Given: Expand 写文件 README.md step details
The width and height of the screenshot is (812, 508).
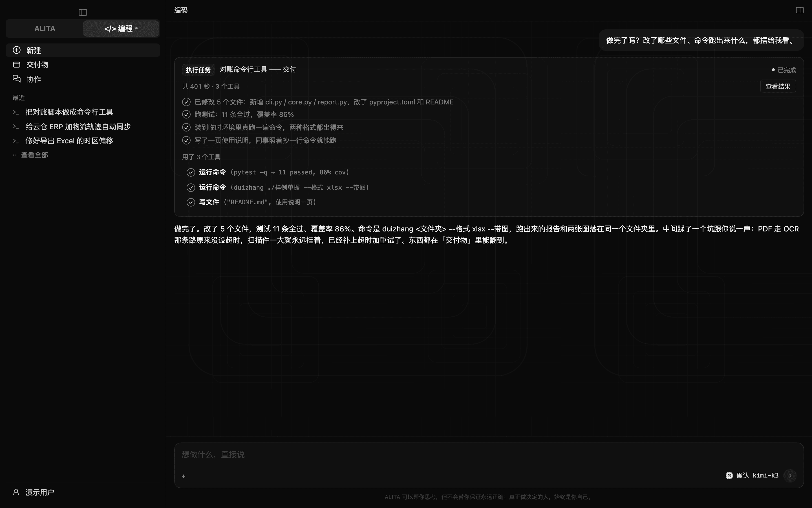Looking at the screenshot, I should [251, 202].
